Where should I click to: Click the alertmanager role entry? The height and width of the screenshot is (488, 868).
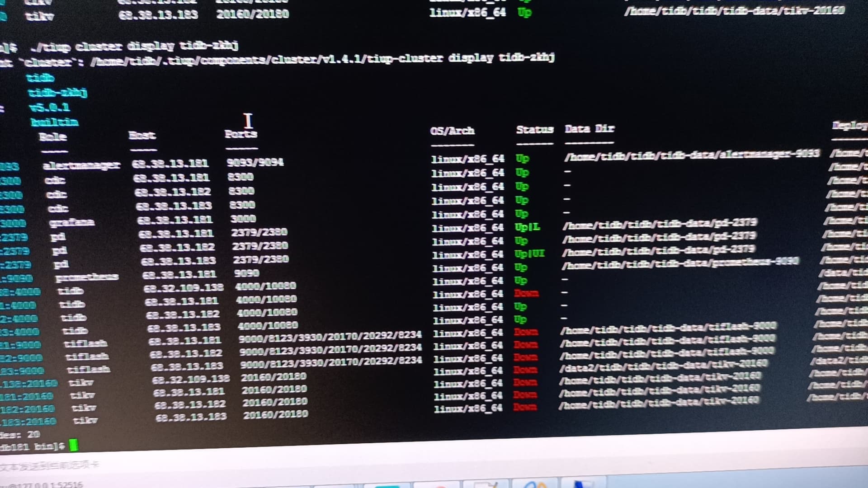click(81, 165)
